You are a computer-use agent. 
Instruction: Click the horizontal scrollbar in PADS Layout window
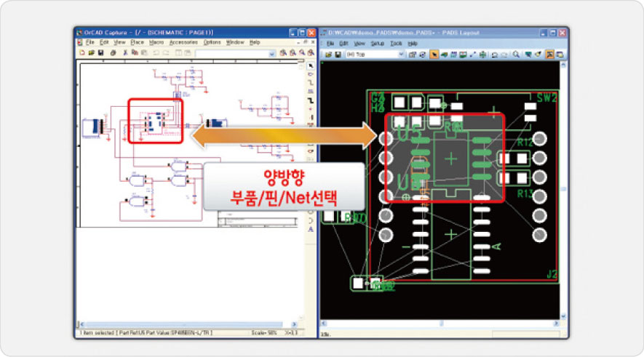point(437,324)
